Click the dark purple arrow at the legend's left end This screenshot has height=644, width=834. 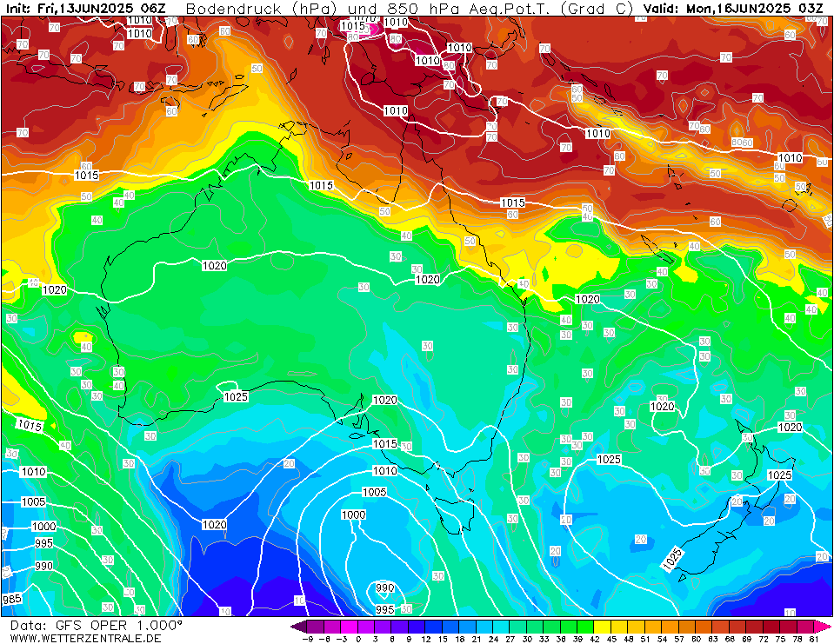coord(298,627)
